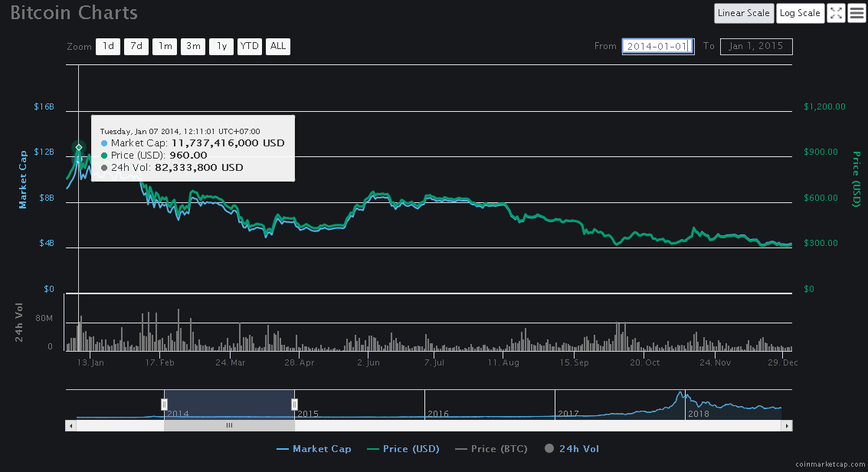The image size is (868, 472).
Task: Switch to Linear Scale
Action: pos(743,13)
